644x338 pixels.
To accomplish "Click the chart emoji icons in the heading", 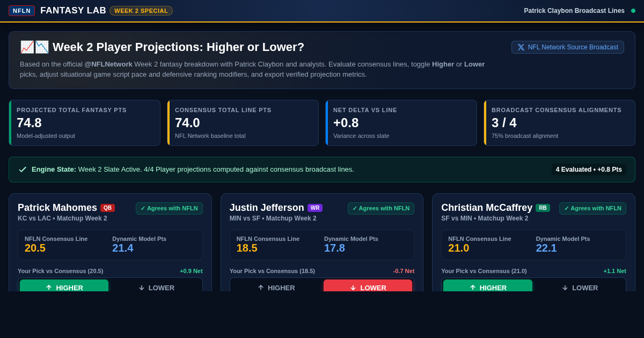I will click(34, 47).
